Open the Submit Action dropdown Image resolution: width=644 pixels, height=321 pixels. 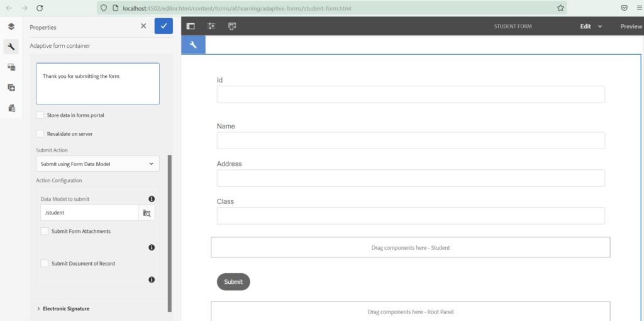(x=97, y=164)
